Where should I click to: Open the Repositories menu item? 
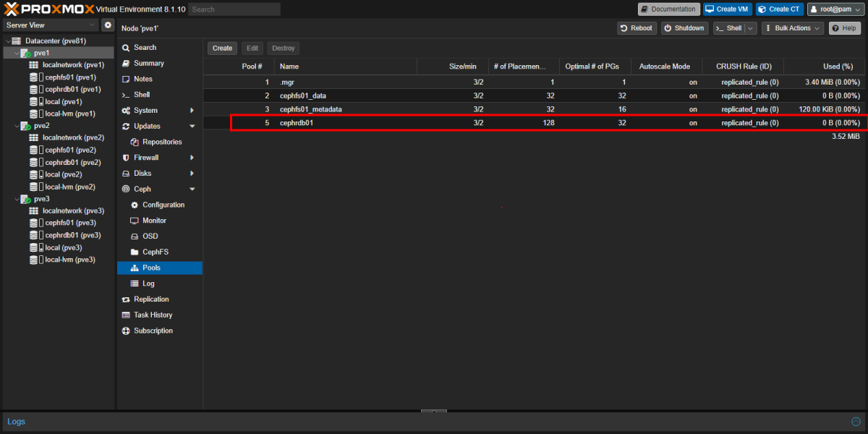[x=160, y=142]
